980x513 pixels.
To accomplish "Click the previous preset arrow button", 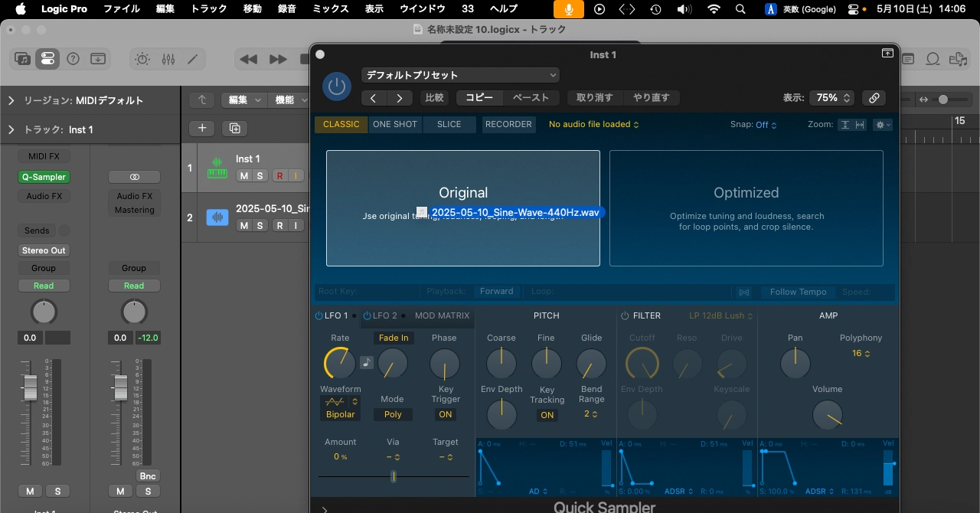I will (374, 98).
